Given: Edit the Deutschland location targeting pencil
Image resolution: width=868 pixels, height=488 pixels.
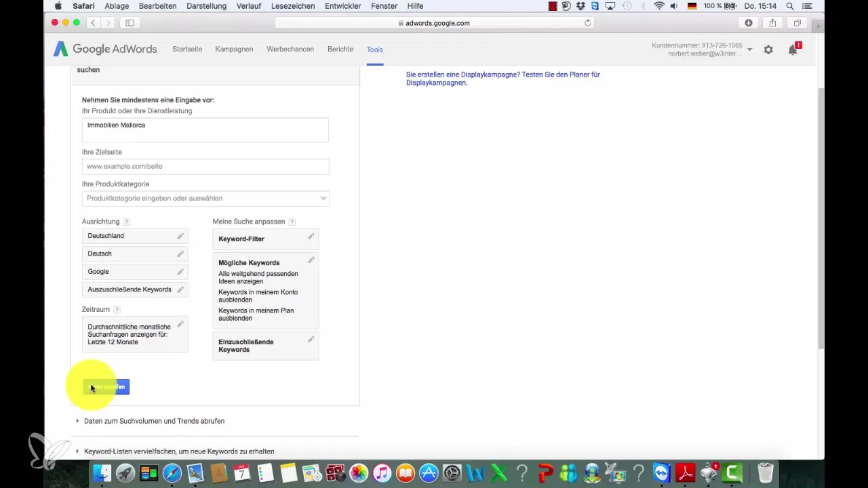Looking at the screenshot, I should 180,236.
